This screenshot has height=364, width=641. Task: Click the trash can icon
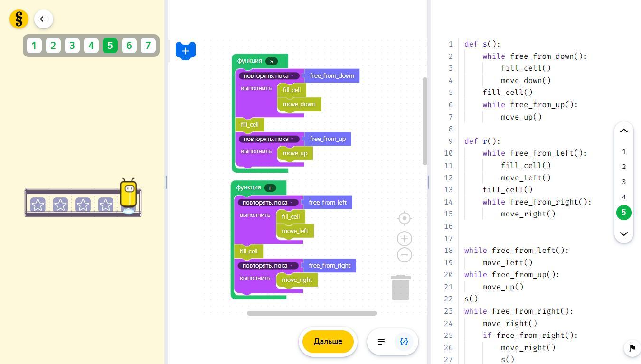401,288
